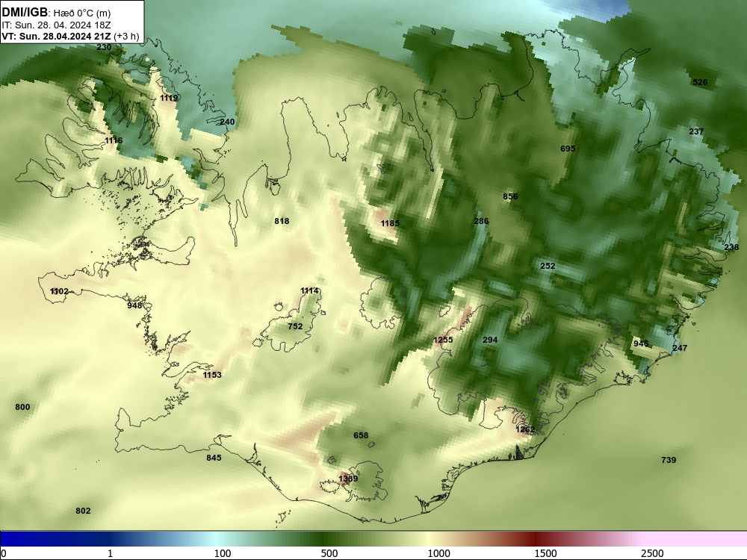Click the 856 height value

[509, 196]
